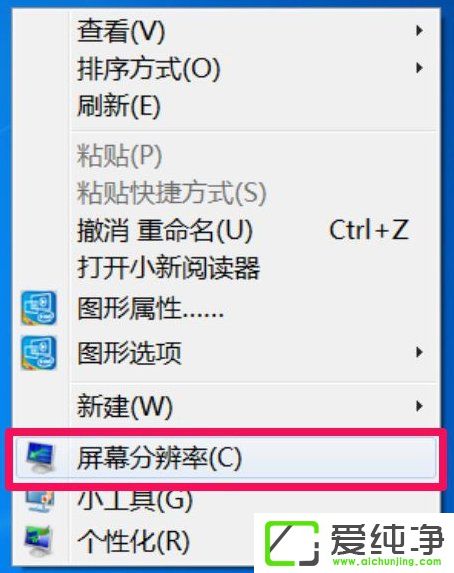Screen dimensions: 454x573
Task: Visit www.aichunjing.com watermark link
Action: point(387,561)
